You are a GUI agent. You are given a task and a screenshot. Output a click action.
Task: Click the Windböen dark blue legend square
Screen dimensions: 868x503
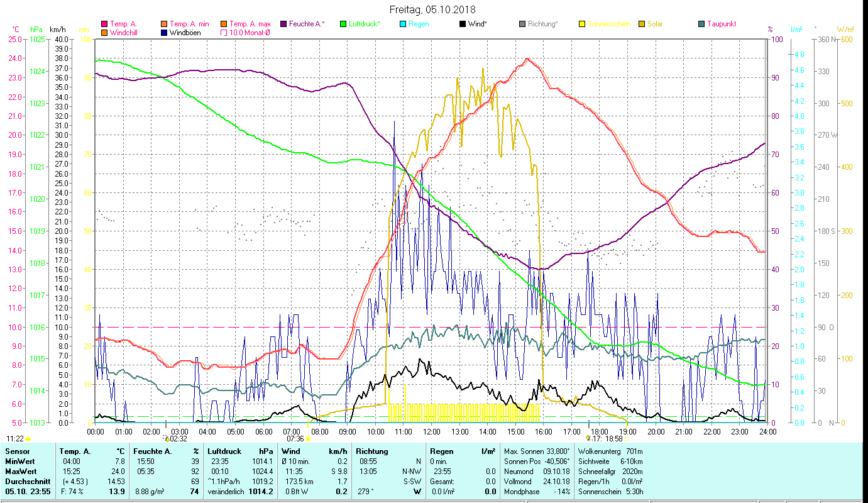(165, 33)
